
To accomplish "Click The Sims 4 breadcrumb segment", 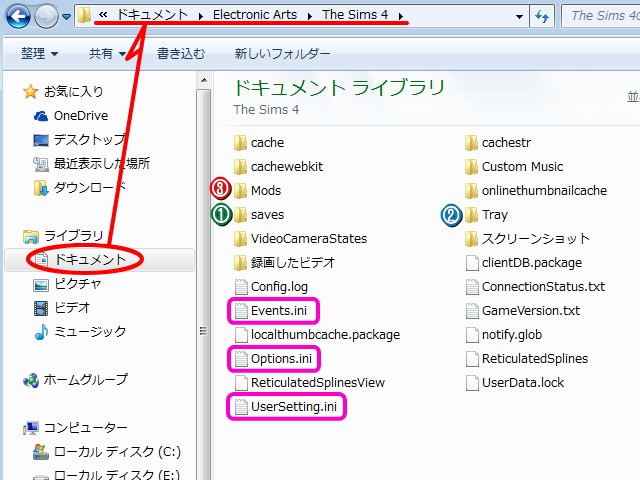I will 355,15.
